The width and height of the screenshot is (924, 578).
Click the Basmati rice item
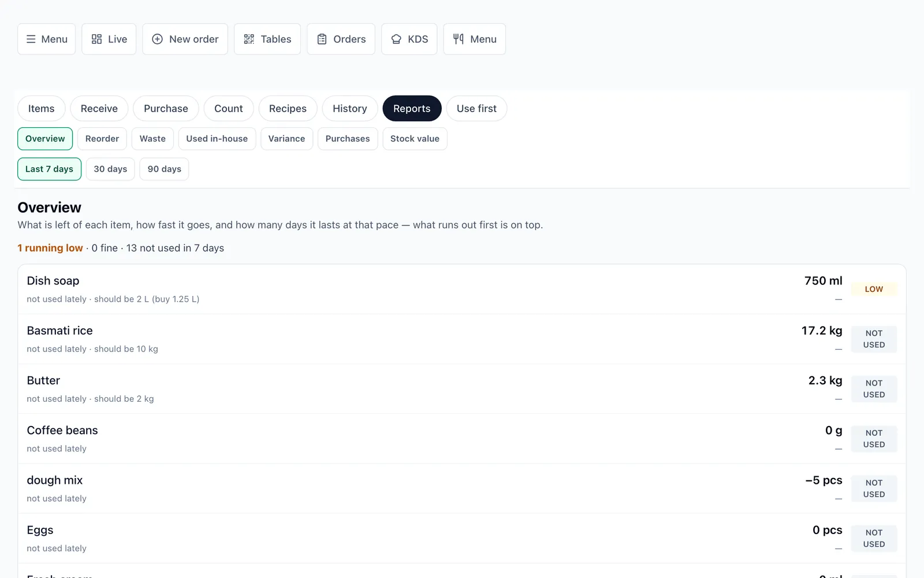pyautogui.click(x=462, y=339)
